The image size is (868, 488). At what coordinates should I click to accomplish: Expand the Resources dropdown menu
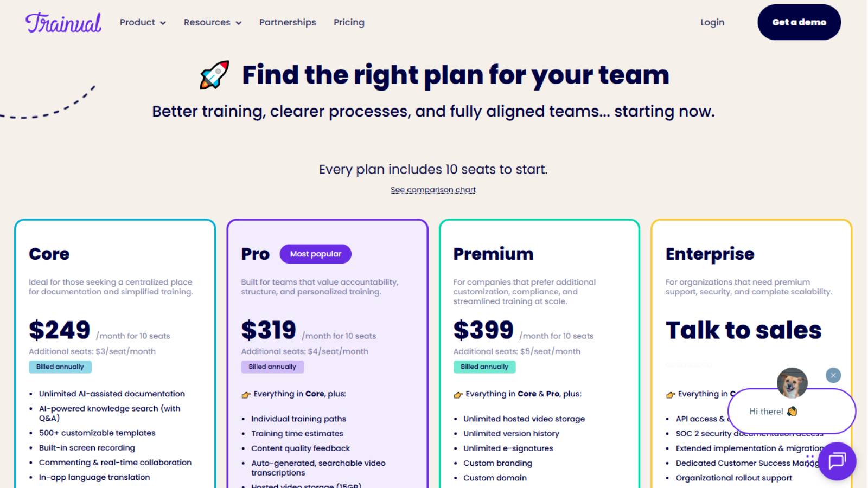[x=212, y=23]
